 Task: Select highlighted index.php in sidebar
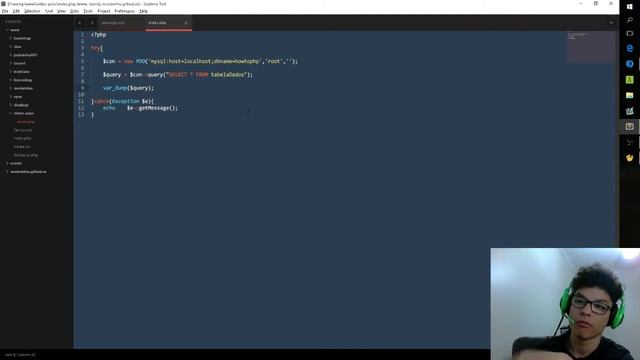click(26, 122)
